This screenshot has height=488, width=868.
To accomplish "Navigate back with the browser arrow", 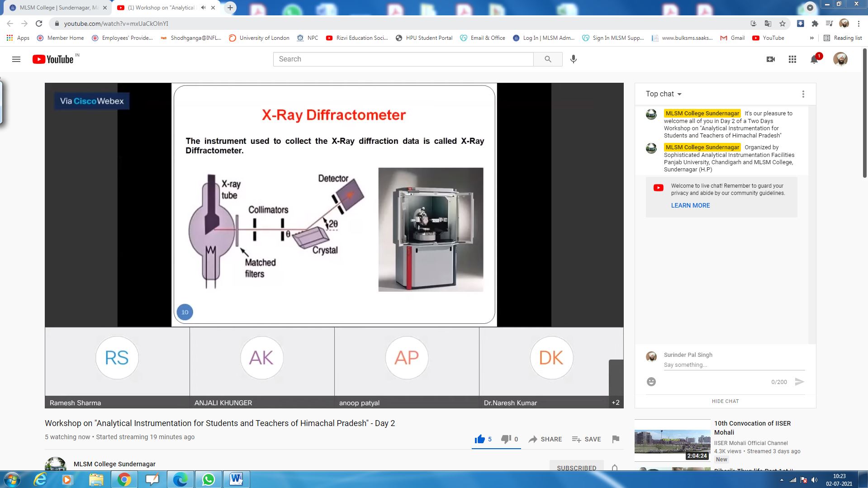I will pyautogui.click(x=10, y=24).
